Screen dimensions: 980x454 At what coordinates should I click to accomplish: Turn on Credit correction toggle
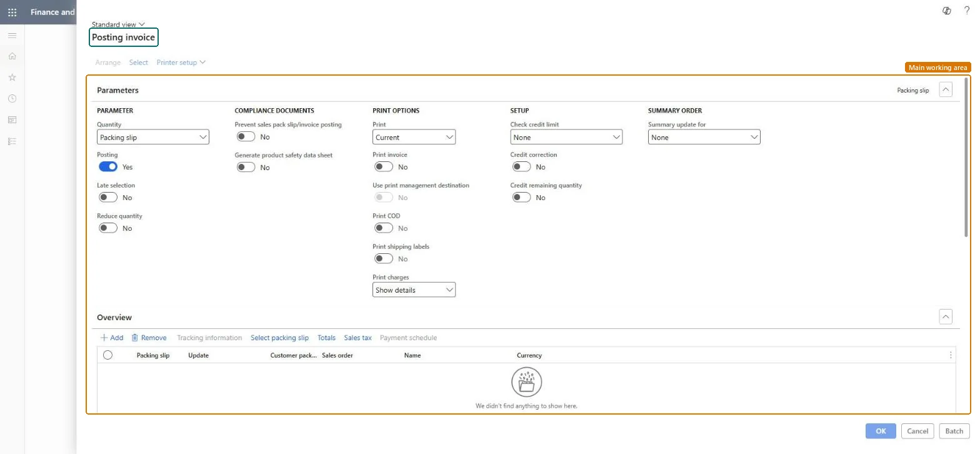pyautogui.click(x=521, y=167)
